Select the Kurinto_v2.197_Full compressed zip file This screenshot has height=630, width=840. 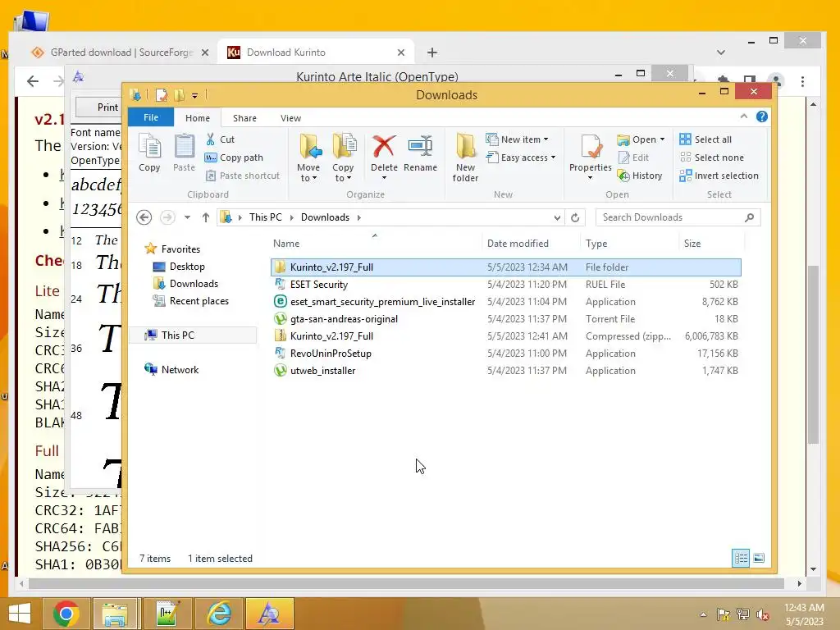pyautogui.click(x=505, y=336)
